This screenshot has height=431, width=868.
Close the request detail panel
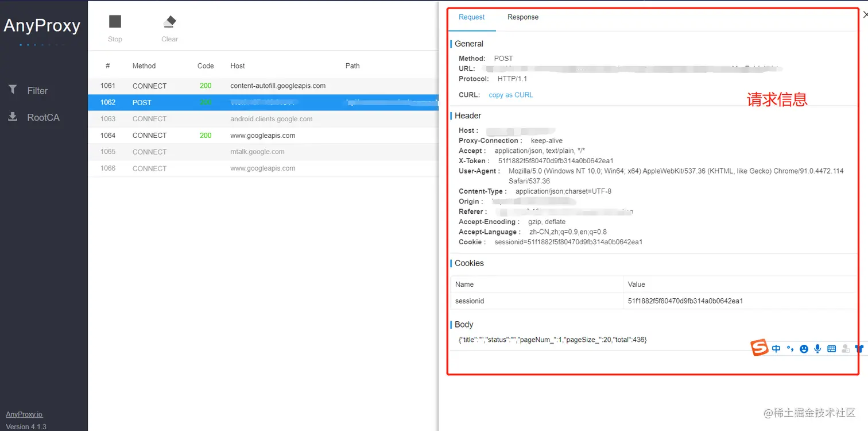pyautogui.click(x=865, y=15)
